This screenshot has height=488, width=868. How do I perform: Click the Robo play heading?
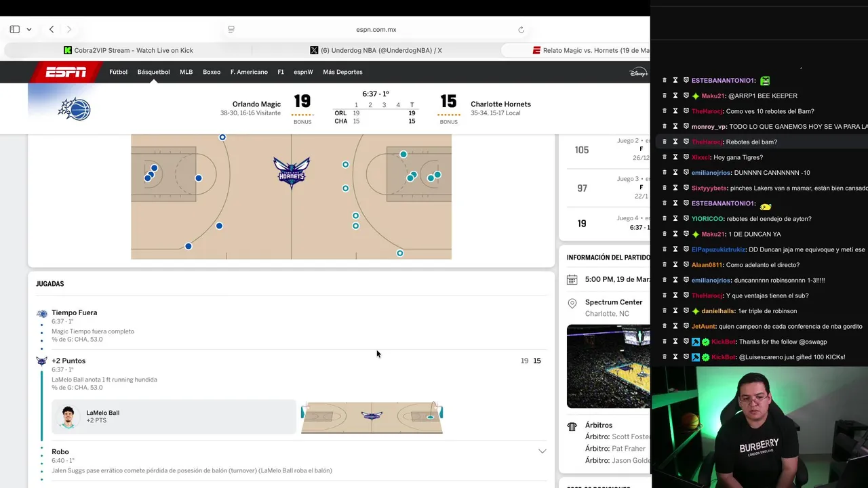tap(60, 451)
